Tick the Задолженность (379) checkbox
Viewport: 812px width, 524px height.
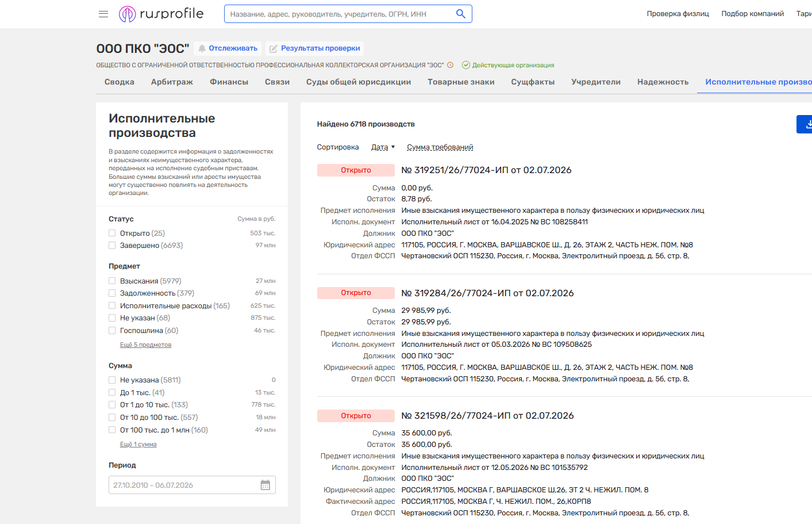pyautogui.click(x=112, y=293)
